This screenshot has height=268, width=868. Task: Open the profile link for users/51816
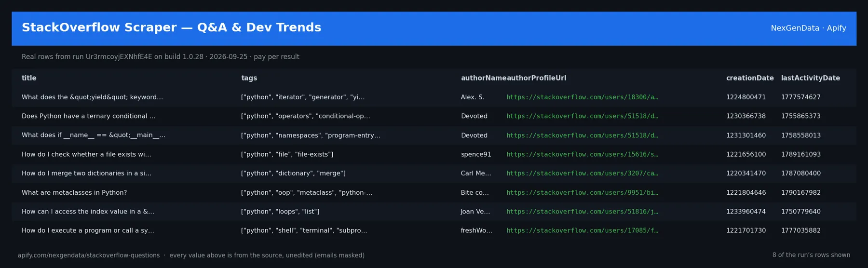coord(582,212)
